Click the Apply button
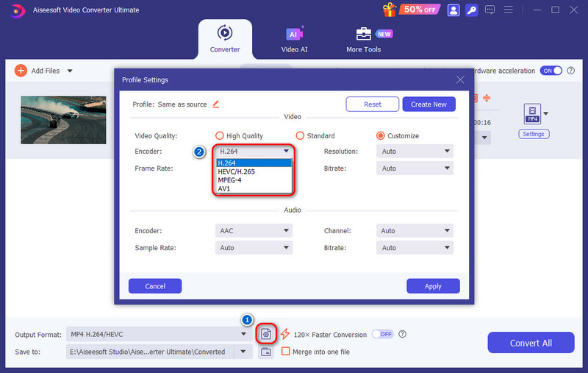The height and width of the screenshot is (373, 588). pyautogui.click(x=433, y=286)
